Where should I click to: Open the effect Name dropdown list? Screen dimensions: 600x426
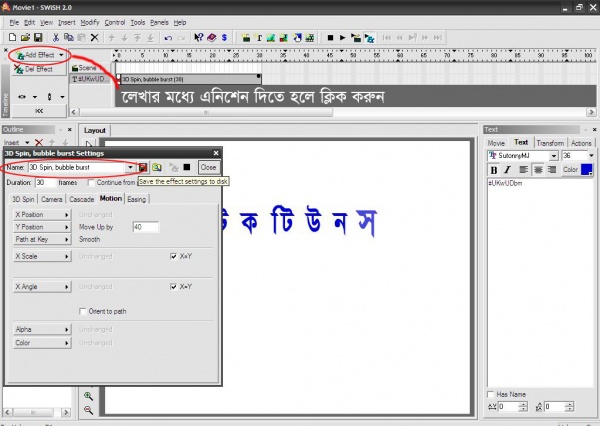(x=130, y=168)
